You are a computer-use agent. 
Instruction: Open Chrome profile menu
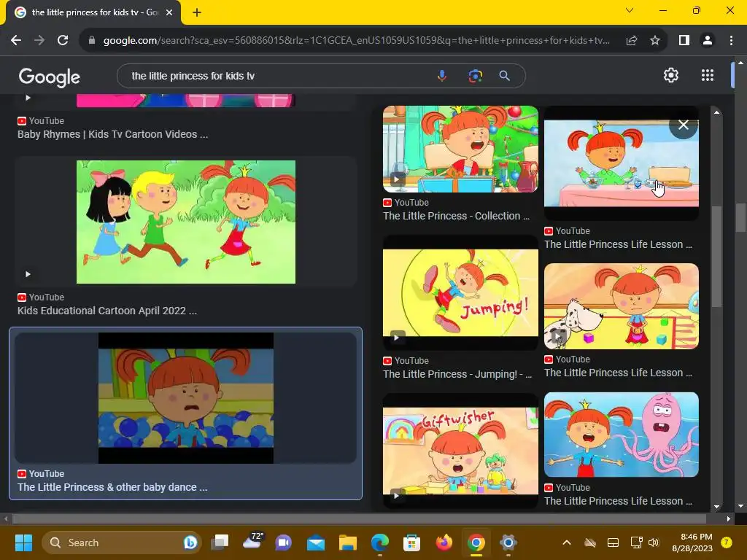tap(708, 41)
